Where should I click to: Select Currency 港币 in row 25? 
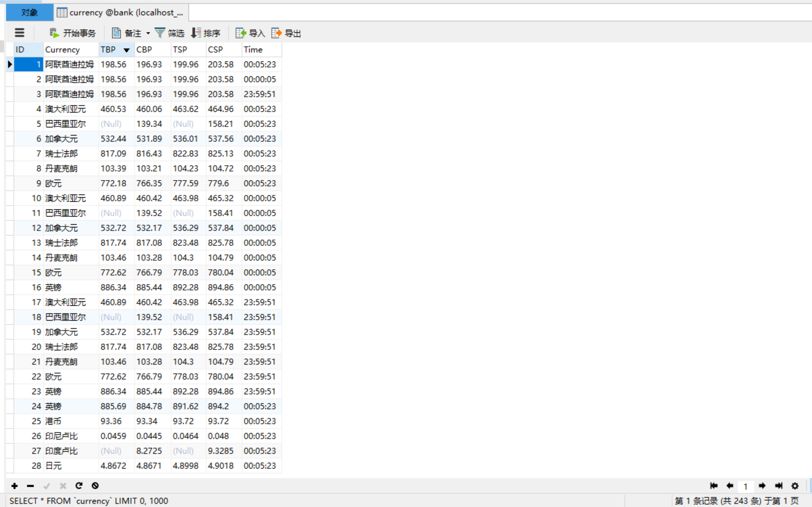[71, 421]
